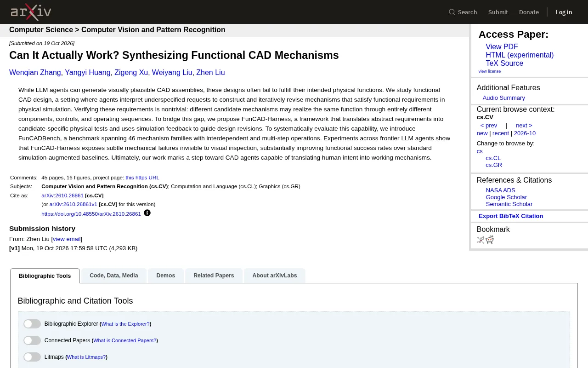Open View PDF link
588x368 pixels.
pos(502,47)
